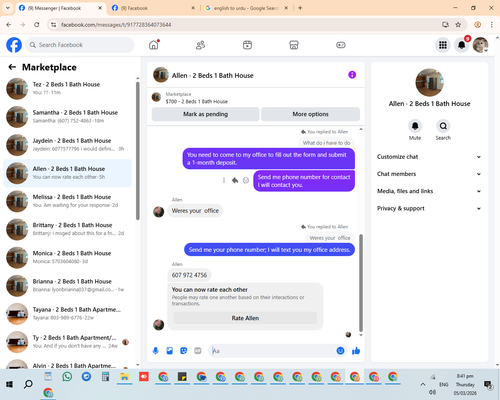Record a voice clip microphone icon

[155, 351]
